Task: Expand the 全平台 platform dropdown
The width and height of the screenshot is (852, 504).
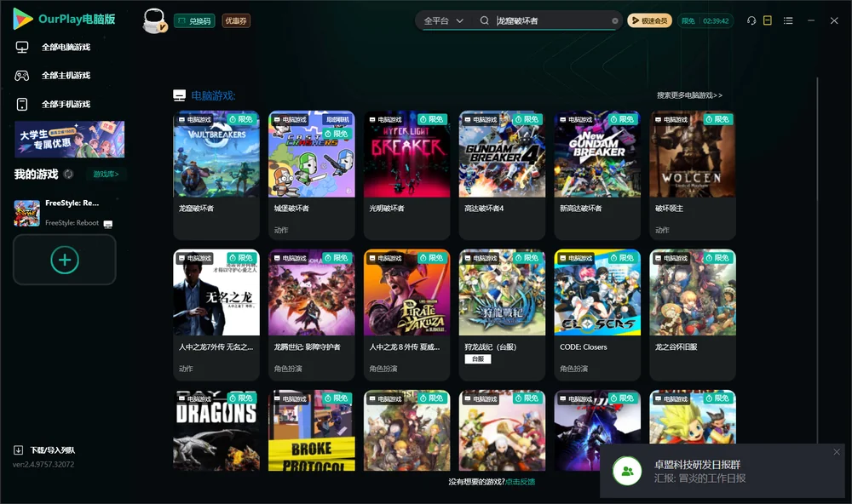Action: [x=443, y=20]
